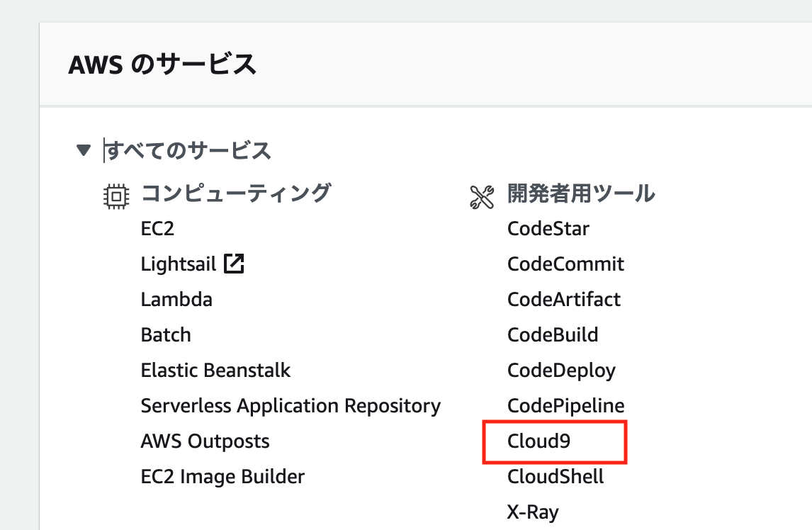Open Elastic Beanstalk
Screen dimensions: 812x530
pos(215,370)
